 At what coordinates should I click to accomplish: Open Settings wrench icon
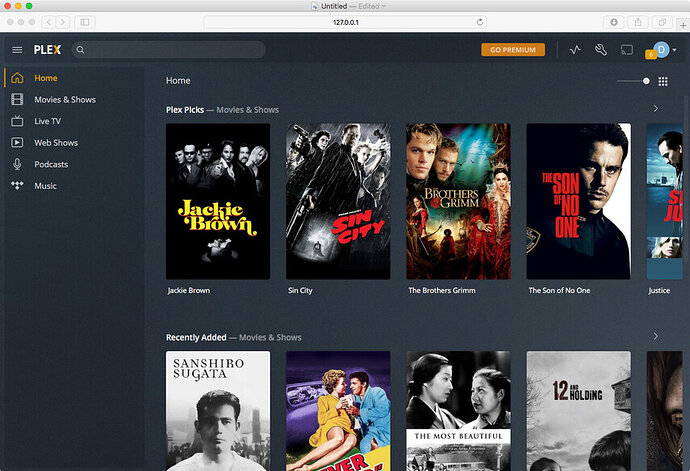click(601, 50)
